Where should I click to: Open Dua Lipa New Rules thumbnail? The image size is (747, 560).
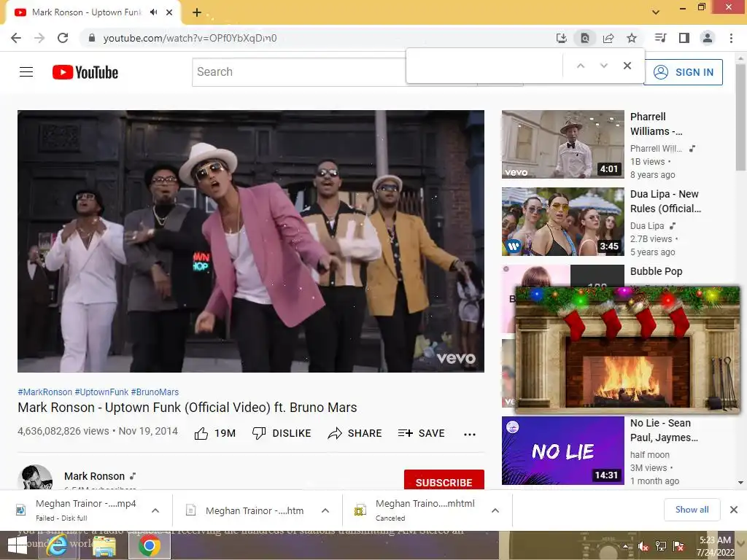point(563,222)
